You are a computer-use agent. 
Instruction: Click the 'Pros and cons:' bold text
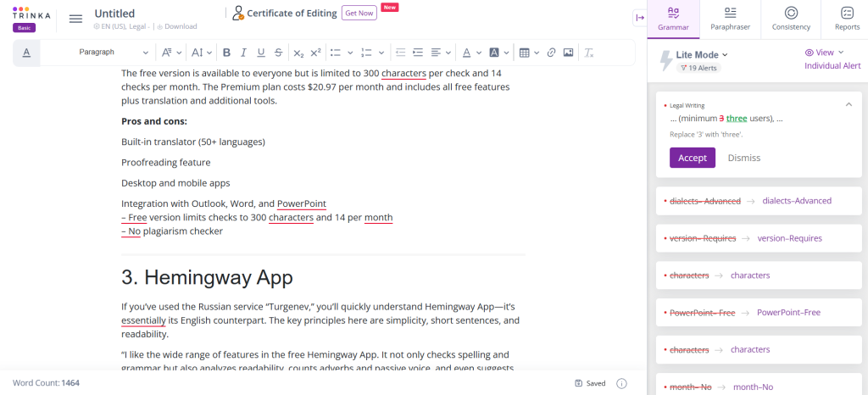tap(154, 121)
